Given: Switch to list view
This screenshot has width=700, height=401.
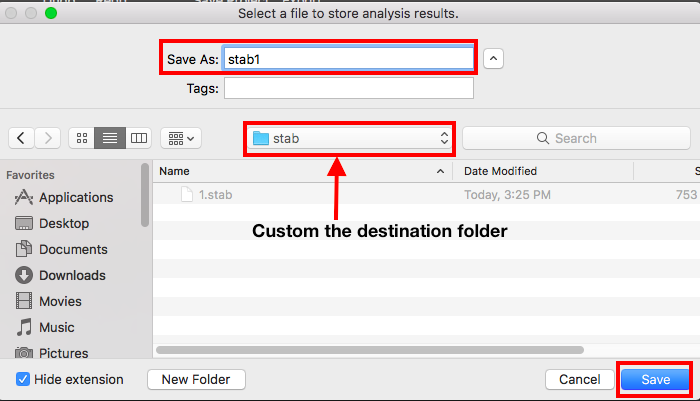Looking at the screenshot, I should coord(110,138).
